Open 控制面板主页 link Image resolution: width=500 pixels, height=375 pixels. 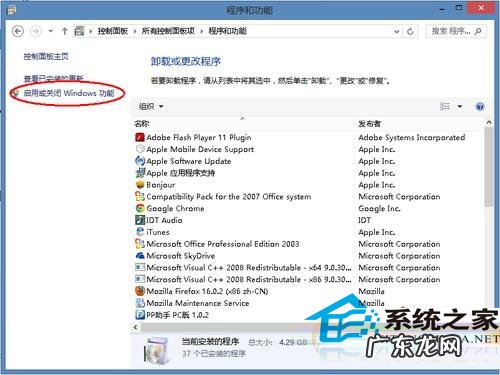pyautogui.click(x=46, y=56)
